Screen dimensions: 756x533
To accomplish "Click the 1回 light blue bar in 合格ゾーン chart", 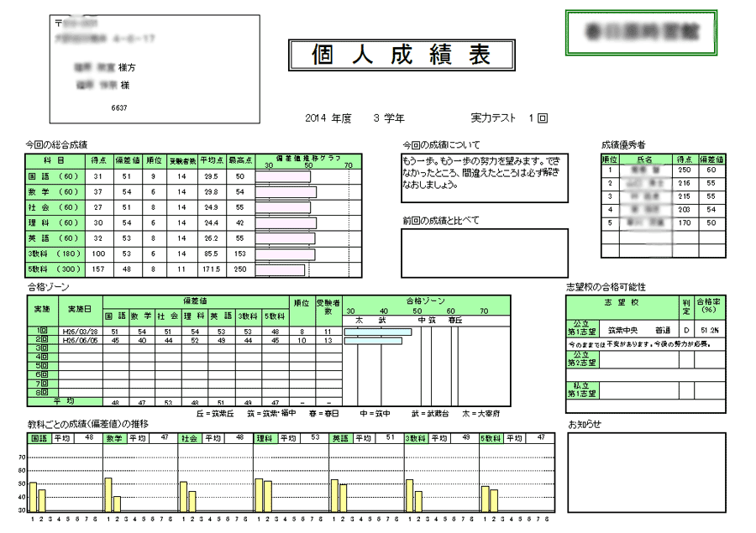I will pyautogui.click(x=378, y=332).
